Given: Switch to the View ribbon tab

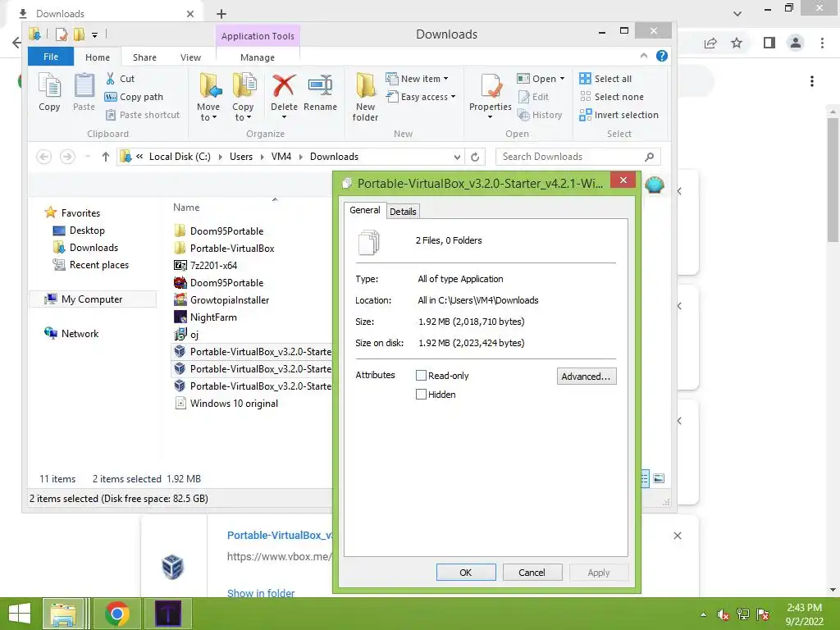Looking at the screenshot, I should [190, 57].
